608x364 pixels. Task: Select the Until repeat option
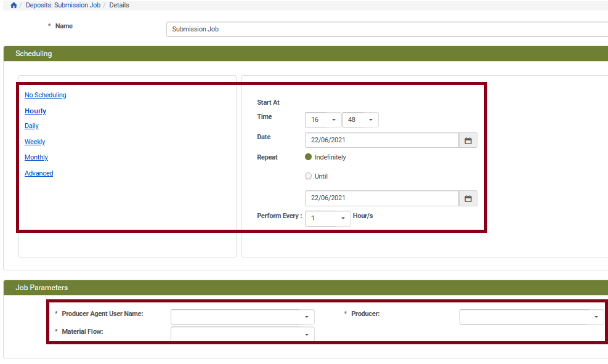[309, 176]
